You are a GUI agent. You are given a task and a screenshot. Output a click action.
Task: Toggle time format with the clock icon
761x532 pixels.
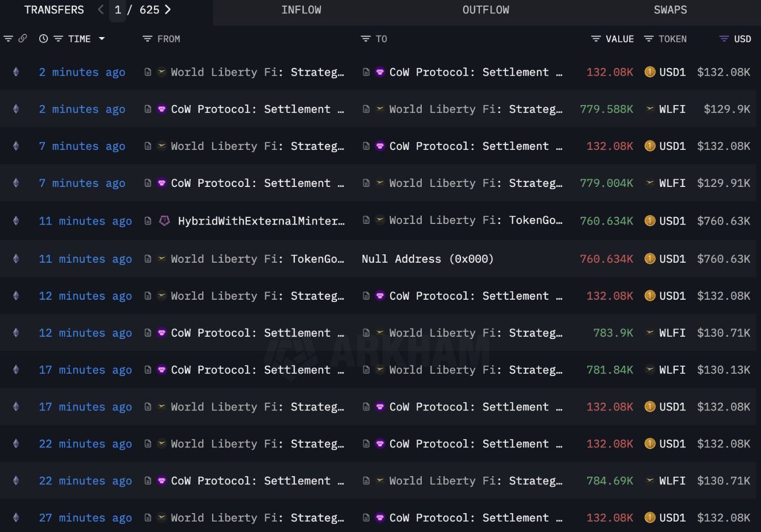43,39
